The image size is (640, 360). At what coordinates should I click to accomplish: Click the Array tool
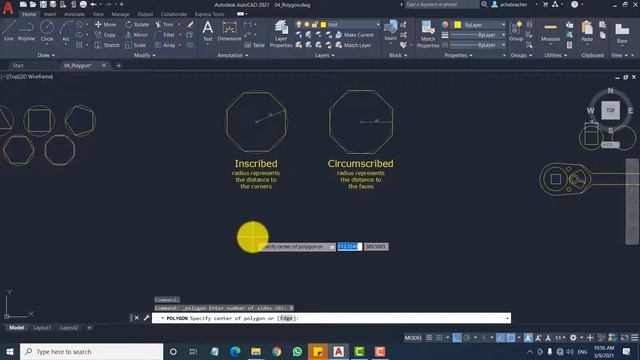[x=165, y=45]
